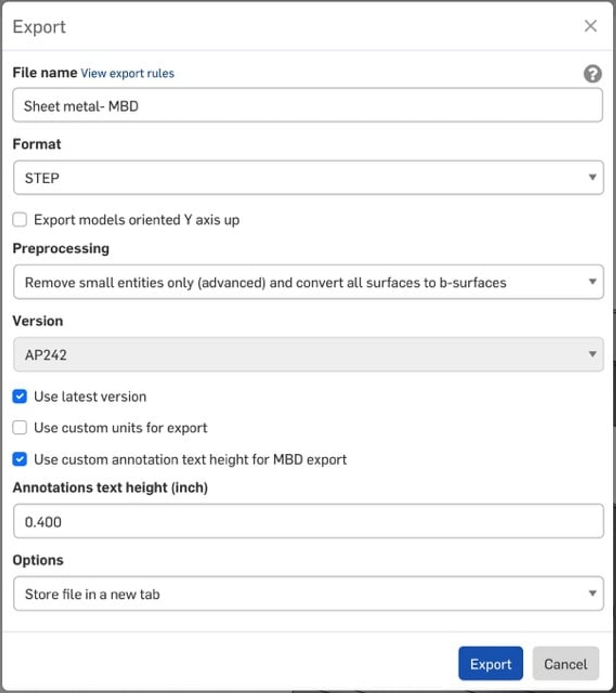The height and width of the screenshot is (693, 616).
Task: Click the Format dropdown chevron arrow
Action: tap(592, 178)
